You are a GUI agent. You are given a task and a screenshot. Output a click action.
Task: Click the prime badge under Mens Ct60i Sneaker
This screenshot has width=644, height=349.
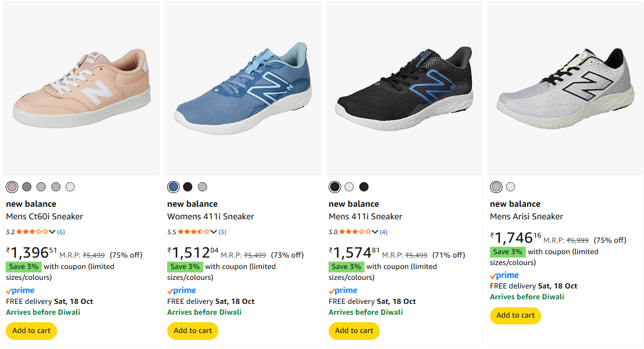pyautogui.click(x=21, y=291)
